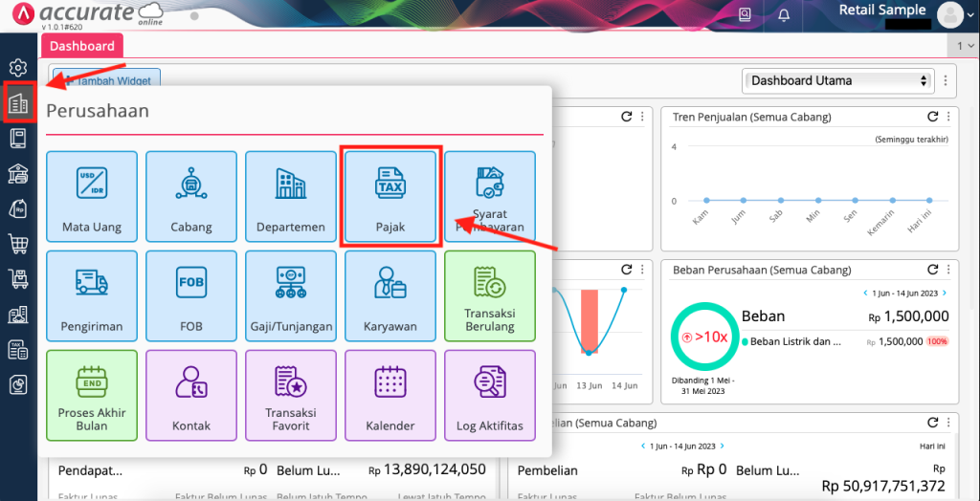
Task: Click the Perusahaan building icon in sidebar
Action: (x=18, y=103)
